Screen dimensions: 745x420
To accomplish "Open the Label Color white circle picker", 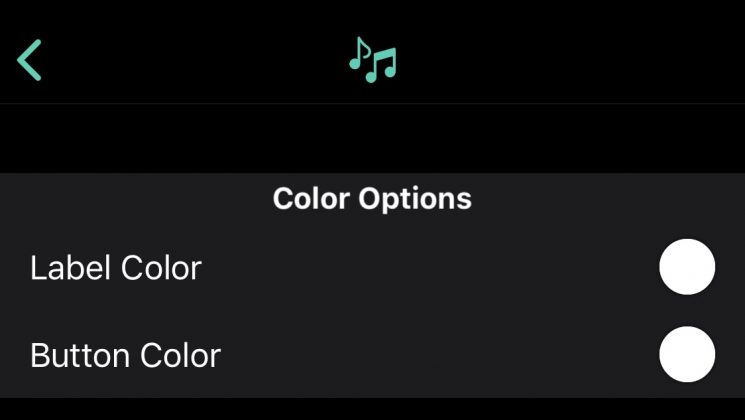I will [x=687, y=267].
